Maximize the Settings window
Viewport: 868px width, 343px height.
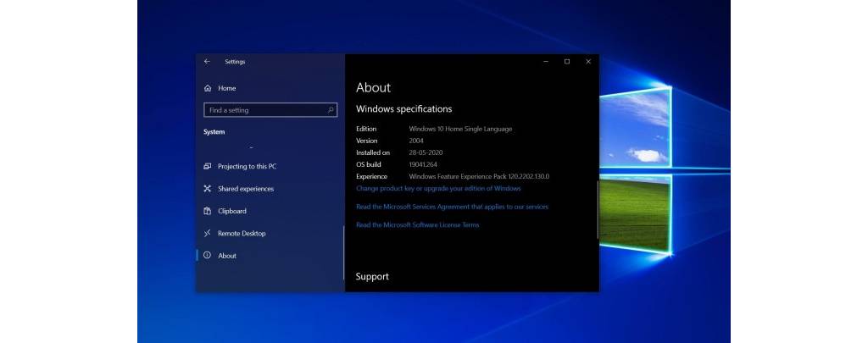tap(567, 62)
